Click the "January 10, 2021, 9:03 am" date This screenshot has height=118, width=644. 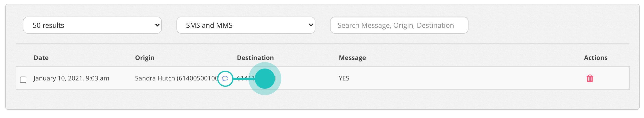71,78
